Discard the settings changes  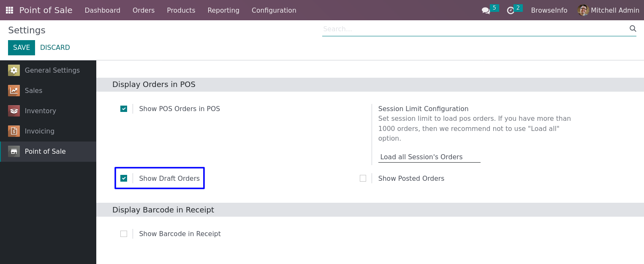[55, 48]
